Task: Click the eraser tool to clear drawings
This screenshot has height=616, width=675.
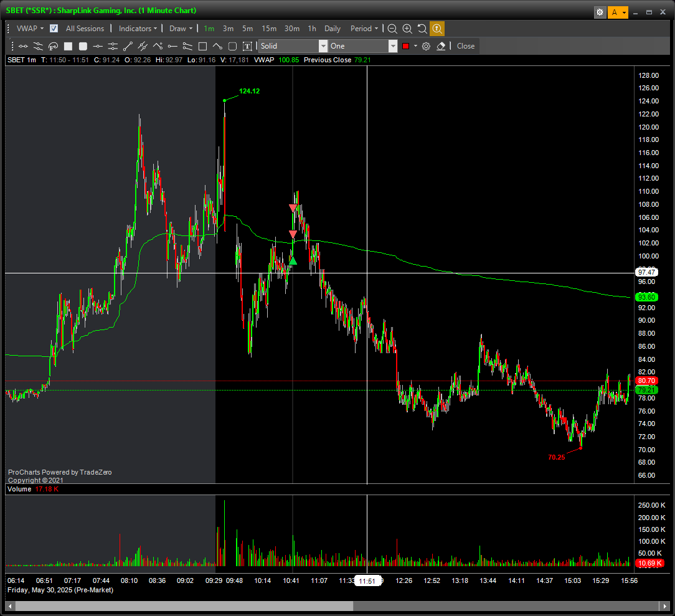Action: click(x=441, y=46)
